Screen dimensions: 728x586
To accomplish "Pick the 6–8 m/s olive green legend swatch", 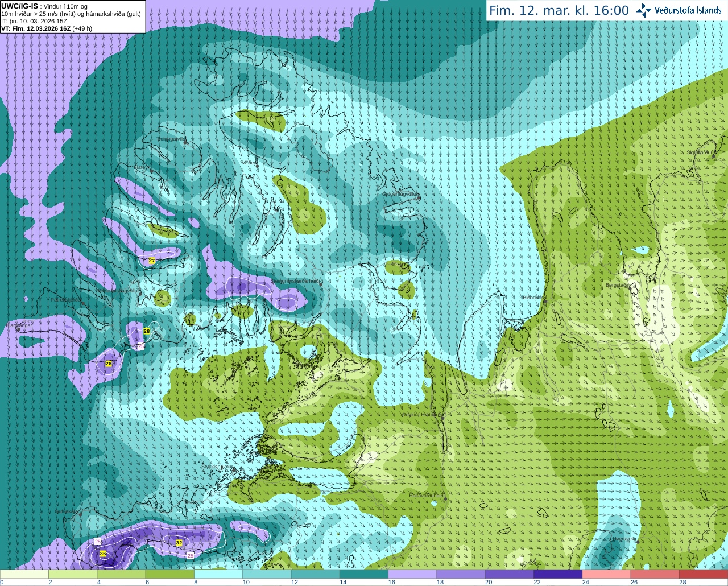I will pos(170,574).
